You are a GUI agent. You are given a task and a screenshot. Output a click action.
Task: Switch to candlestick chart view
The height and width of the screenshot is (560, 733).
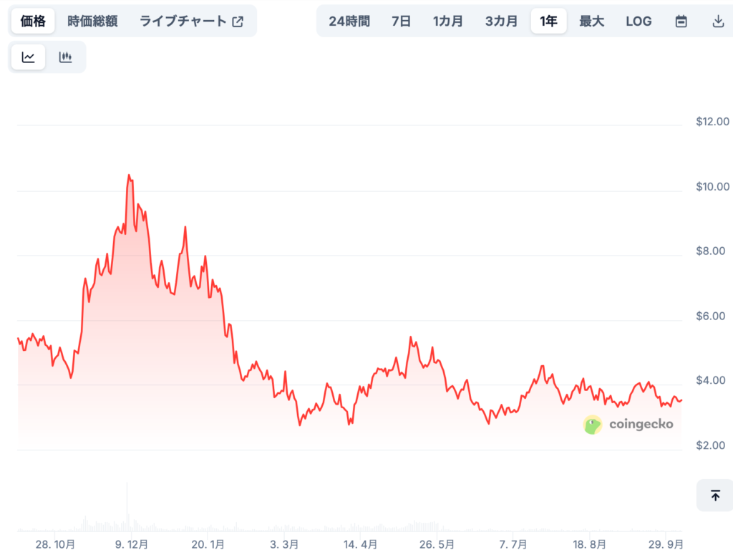click(66, 57)
